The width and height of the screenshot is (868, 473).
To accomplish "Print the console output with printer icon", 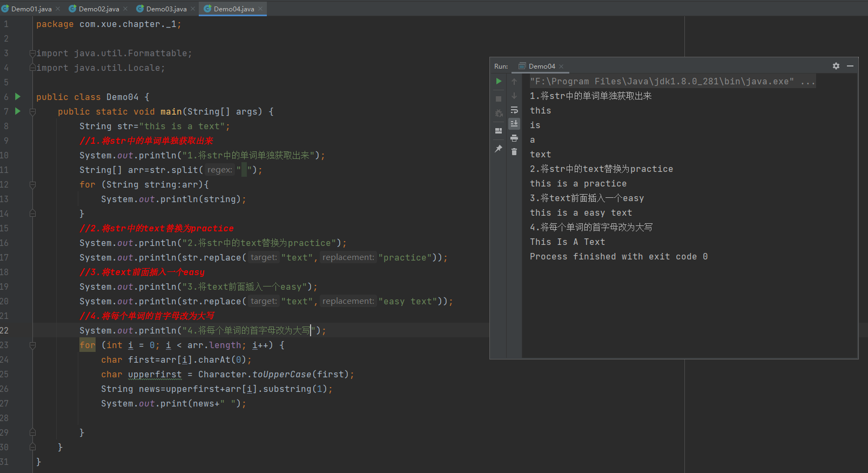I will coord(514,138).
